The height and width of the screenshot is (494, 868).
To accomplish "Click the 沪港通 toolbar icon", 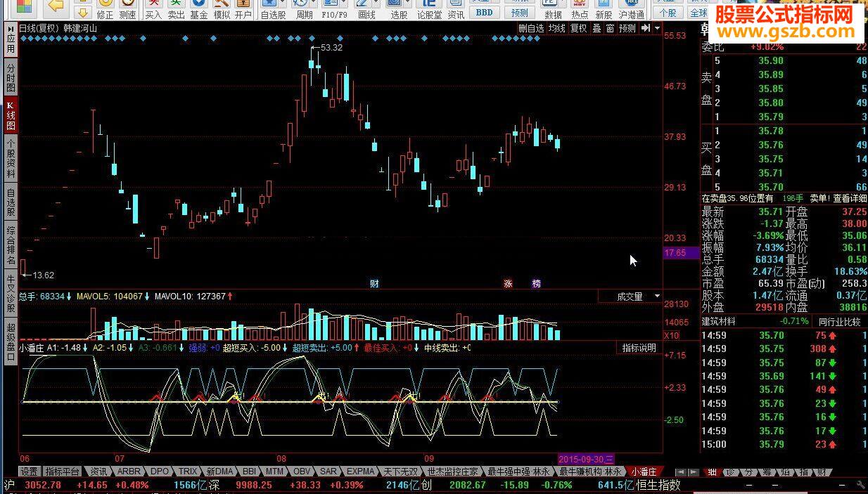I will coord(631,9).
